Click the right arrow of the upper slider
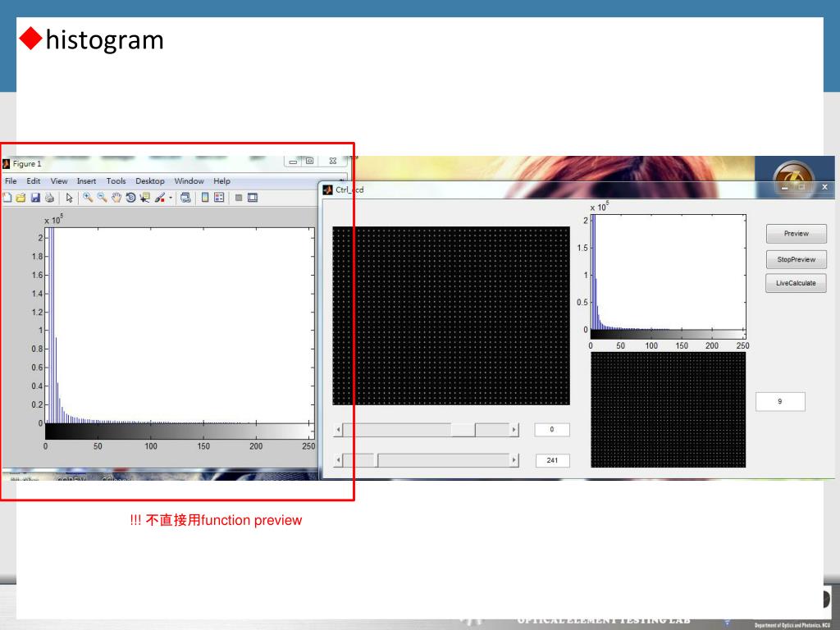 pyautogui.click(x=514, y=430)
